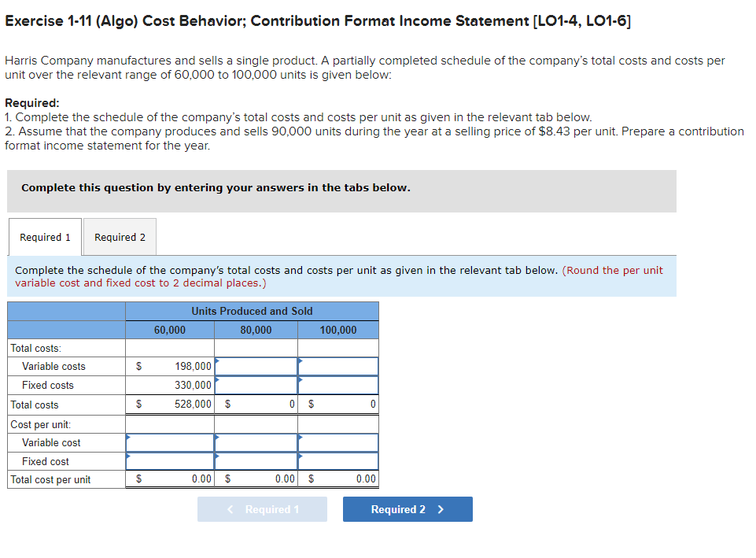Viewport: 756px width, 558px height.
Task: Click the 60,000 column header
Action: 169,330
